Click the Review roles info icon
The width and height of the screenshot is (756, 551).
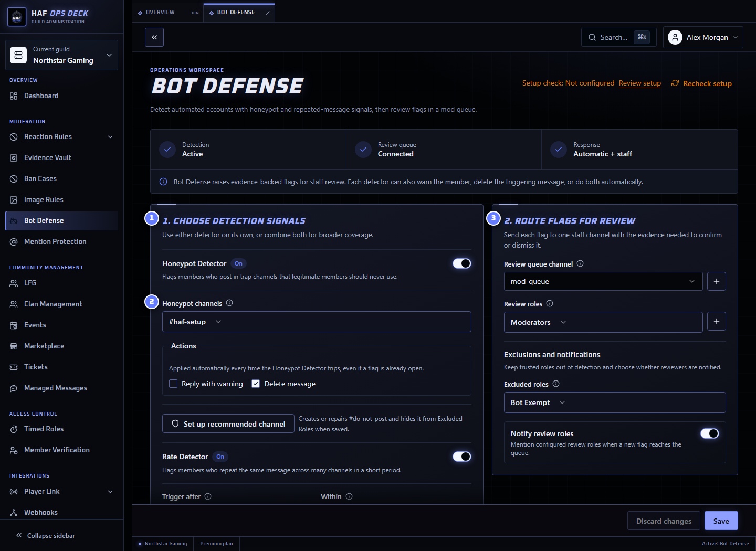[550, 303]
